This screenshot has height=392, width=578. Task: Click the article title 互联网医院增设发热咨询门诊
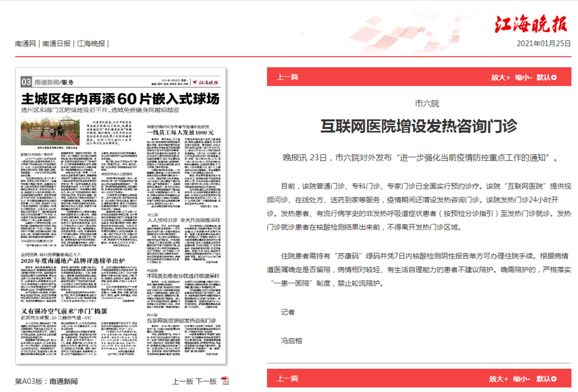point(418,126)
